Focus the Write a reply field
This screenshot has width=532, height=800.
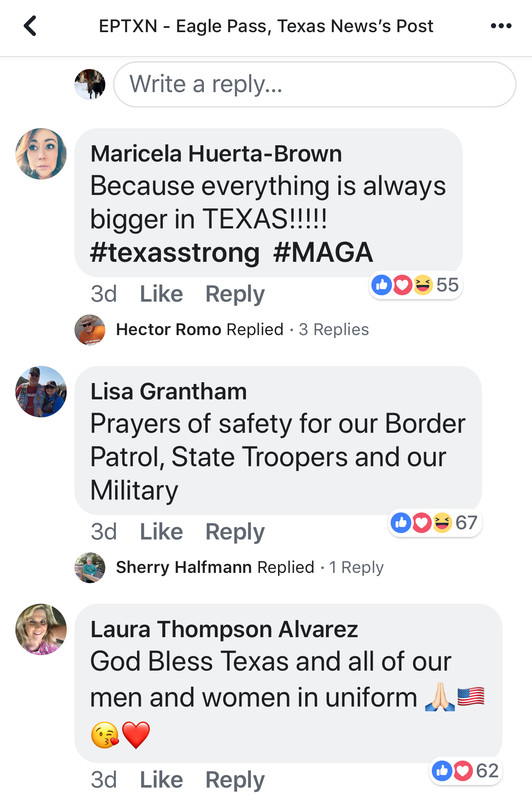[315, 84]
